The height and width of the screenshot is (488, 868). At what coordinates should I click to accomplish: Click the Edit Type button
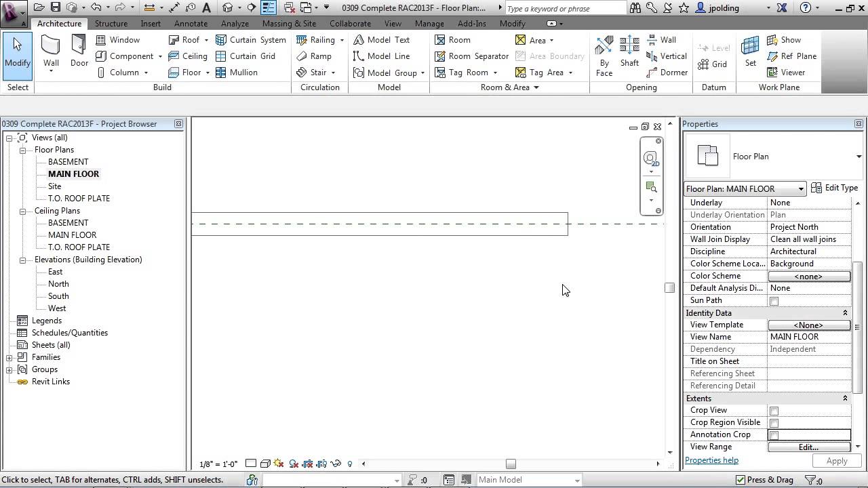tap(835, 188)
